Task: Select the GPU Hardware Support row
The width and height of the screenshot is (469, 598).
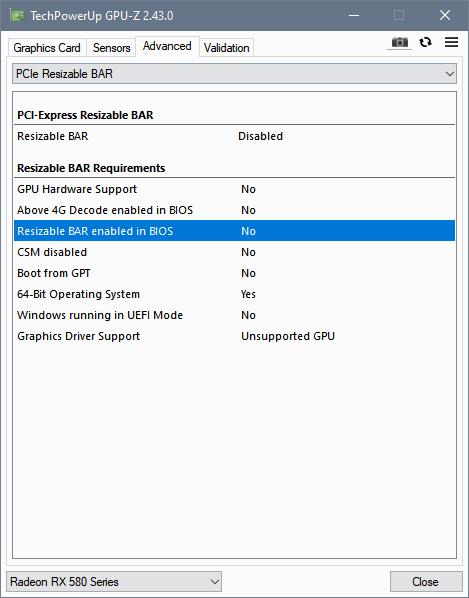Action: pos(234,189)
